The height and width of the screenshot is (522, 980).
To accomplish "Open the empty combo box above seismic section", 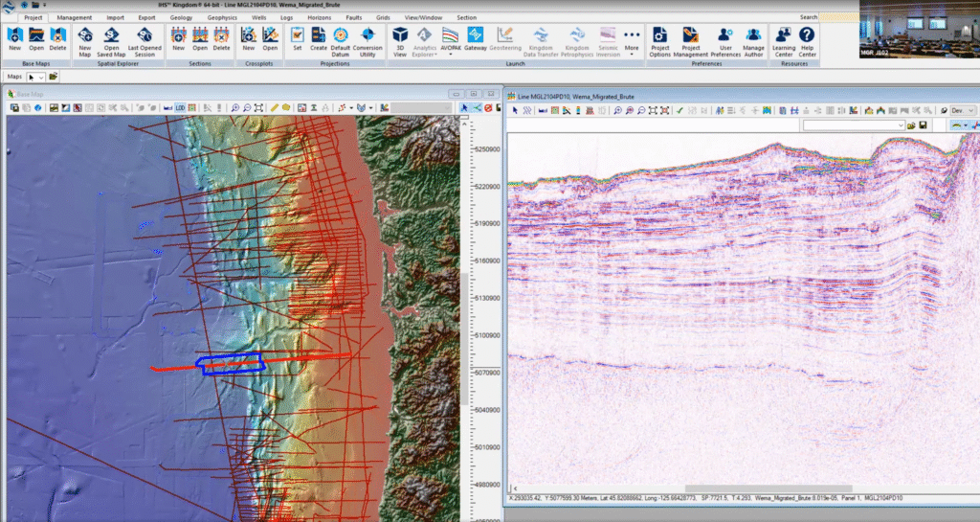I will (x=854, y=125).
